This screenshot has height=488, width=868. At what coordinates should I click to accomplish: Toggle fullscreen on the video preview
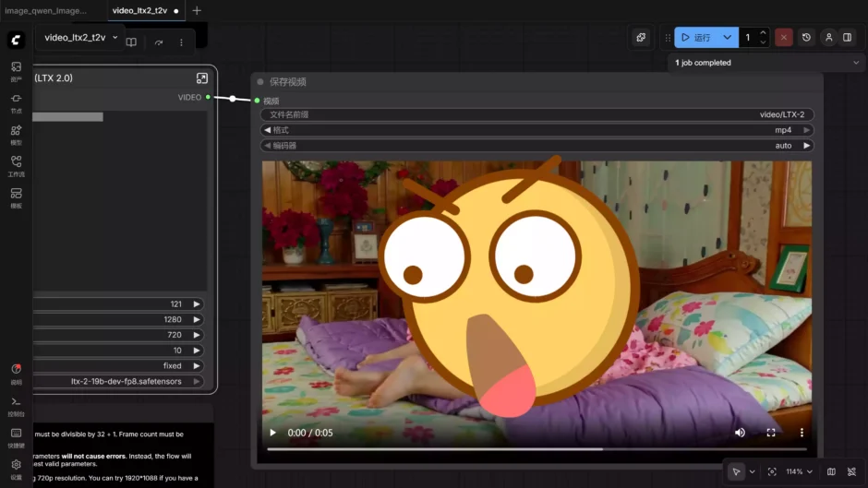pyautogui.click(x=771, y=433)
